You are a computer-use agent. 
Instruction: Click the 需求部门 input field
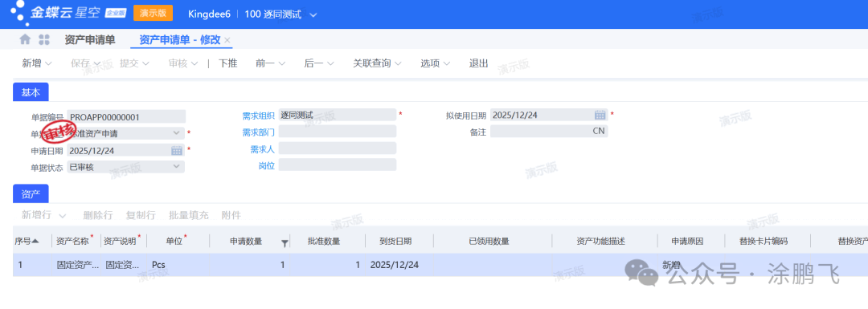point(337,132)
